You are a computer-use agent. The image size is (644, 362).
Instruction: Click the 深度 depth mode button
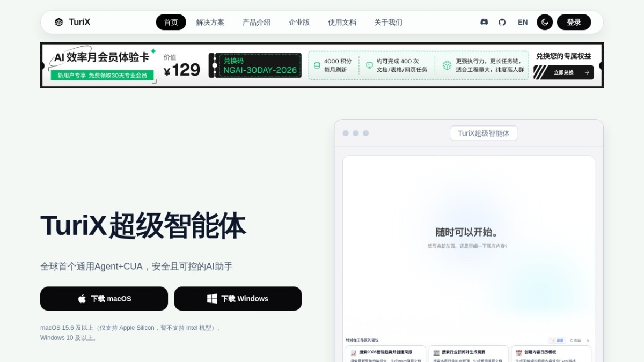tap(557, 341)
